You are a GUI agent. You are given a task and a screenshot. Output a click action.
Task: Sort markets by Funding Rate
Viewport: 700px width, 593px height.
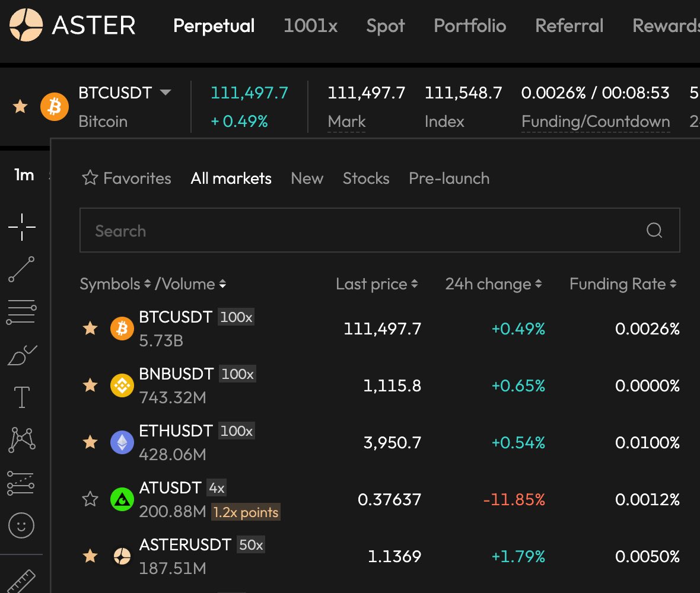point(623,284)
